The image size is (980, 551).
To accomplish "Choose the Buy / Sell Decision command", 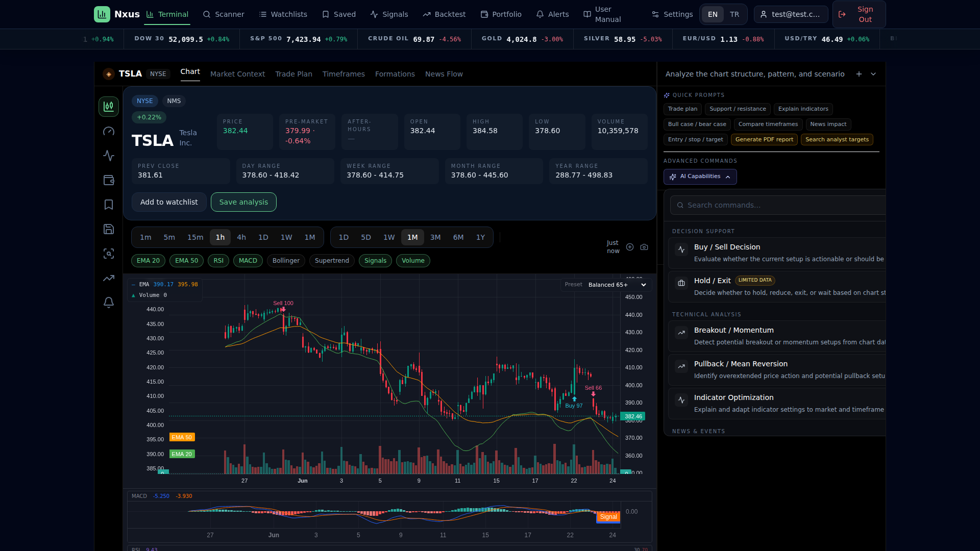I will (x=777, y=253).
